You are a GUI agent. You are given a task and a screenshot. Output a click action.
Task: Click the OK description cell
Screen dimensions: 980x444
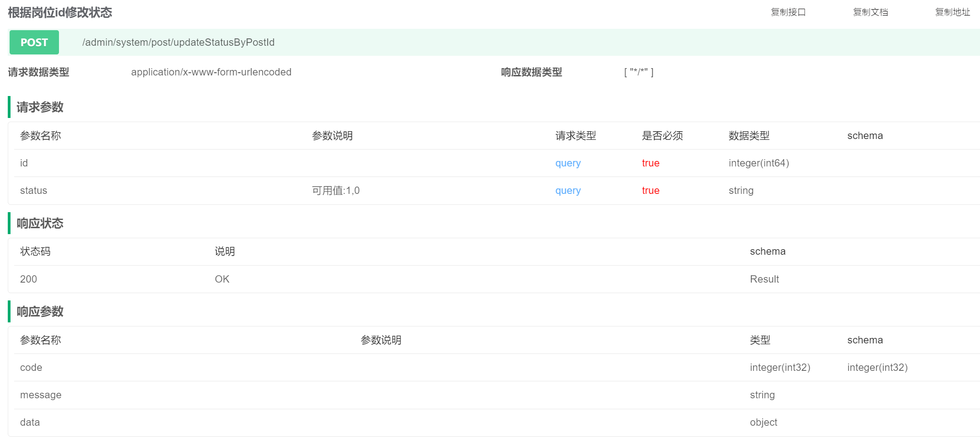tap(222, 279)
